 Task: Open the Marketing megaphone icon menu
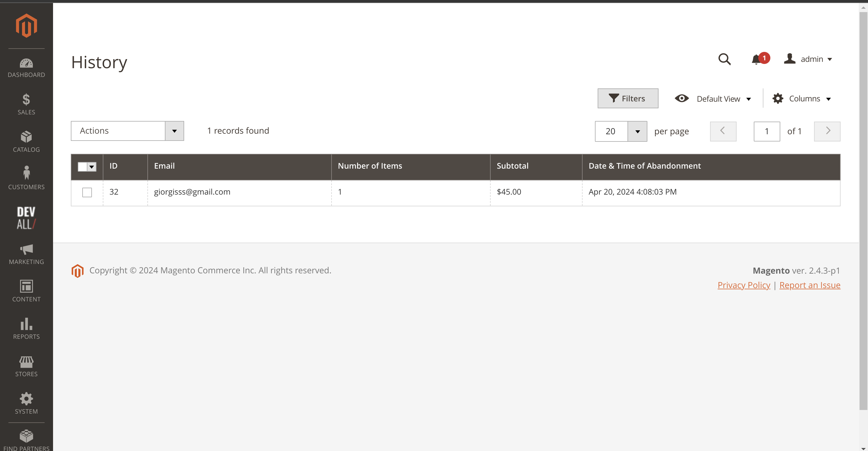[26, 254]
